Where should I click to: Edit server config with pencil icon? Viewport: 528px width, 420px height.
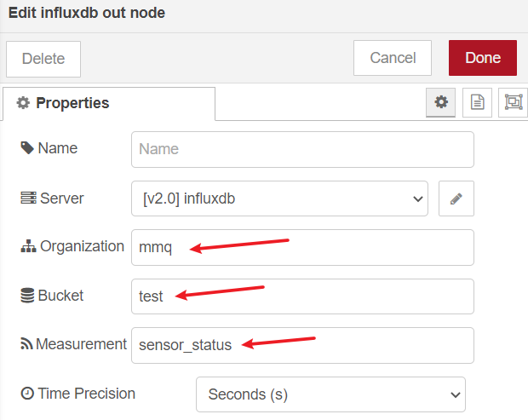456,198
